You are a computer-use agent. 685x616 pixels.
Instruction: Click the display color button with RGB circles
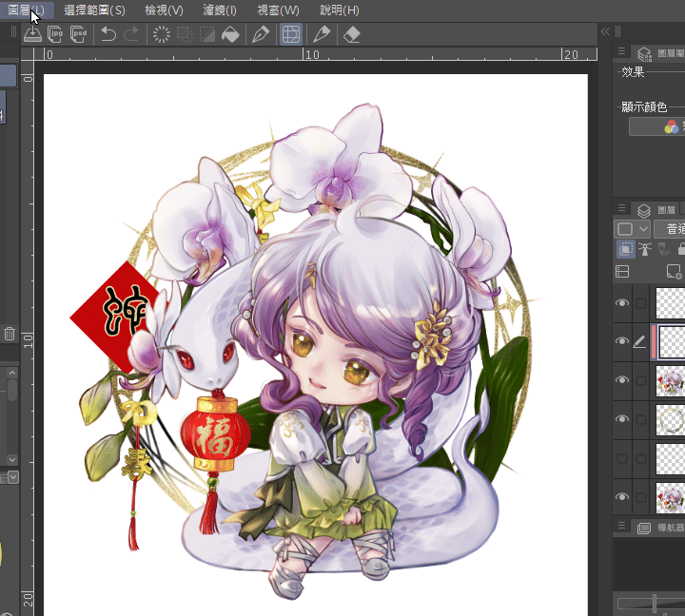657,126
